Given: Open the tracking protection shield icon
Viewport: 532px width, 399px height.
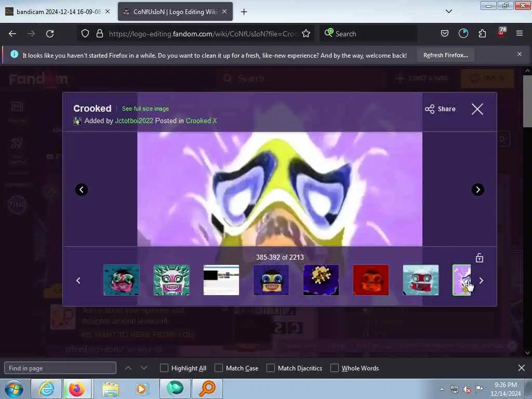Looking at the screenshot, I should 85,33.
